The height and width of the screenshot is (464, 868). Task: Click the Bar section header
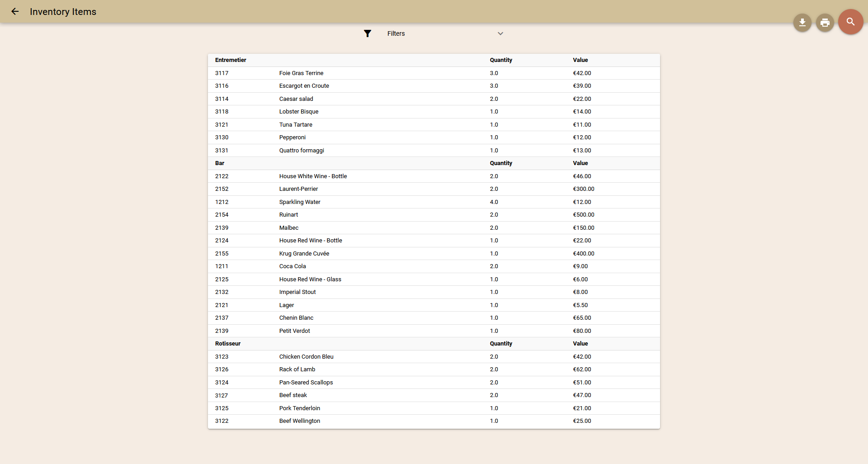pyautogui.click(x=220, y=163)
